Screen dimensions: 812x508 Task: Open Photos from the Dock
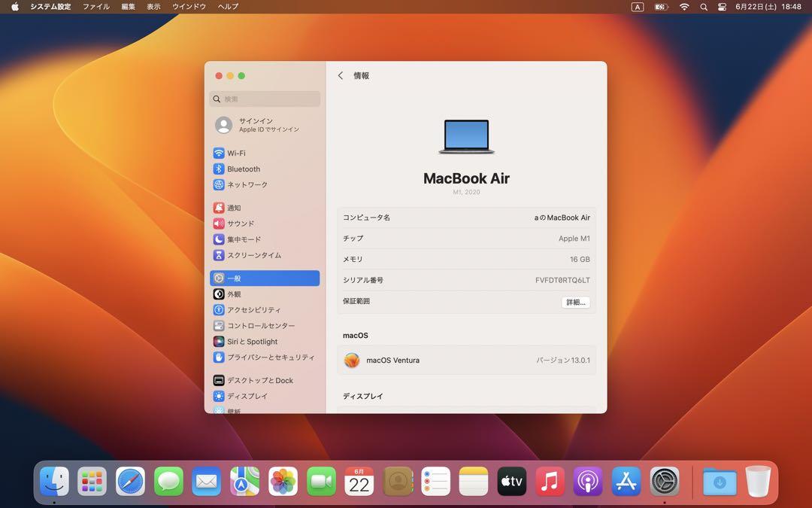coord(283,482)
